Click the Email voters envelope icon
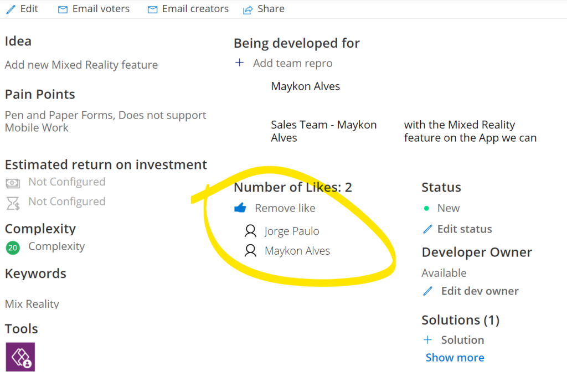This screenshot has width=567, height=392. [x=63, y=9]
